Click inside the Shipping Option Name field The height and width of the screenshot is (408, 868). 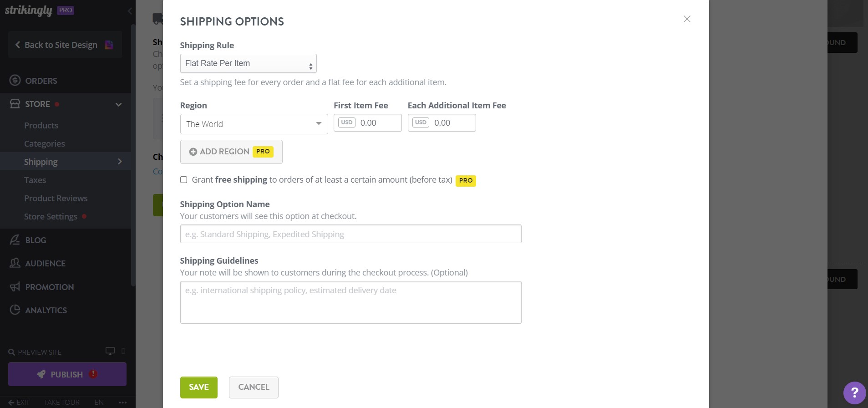[350, 234]
